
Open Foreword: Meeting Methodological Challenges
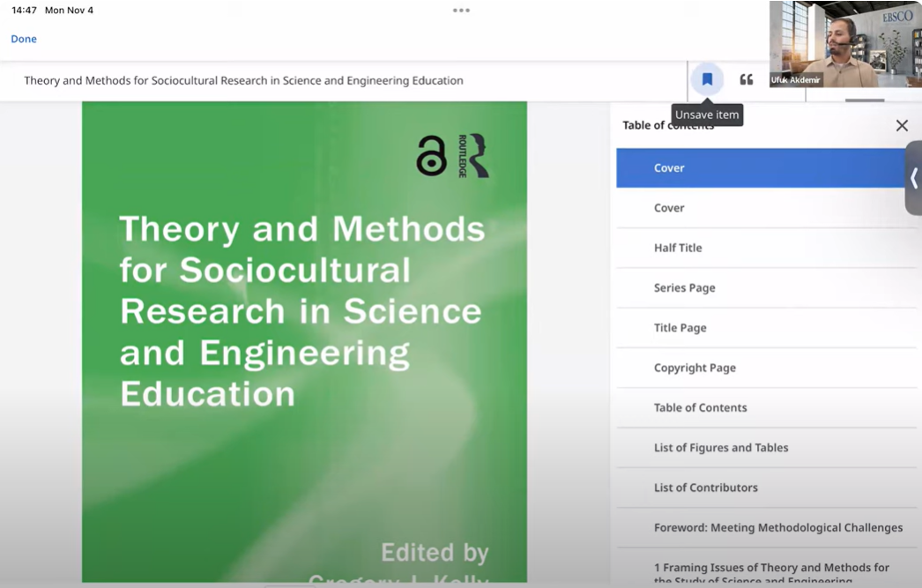click(x=777, y=528)
